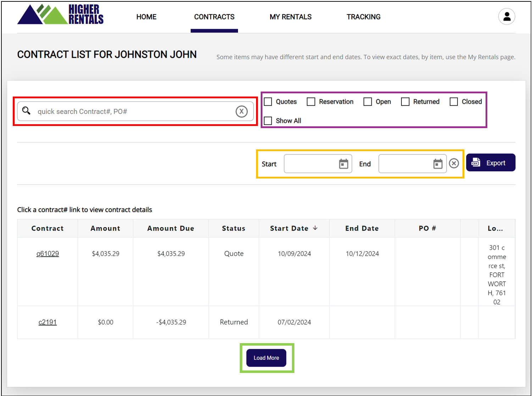Enable the Quotes checkbox

coord(268,102)
